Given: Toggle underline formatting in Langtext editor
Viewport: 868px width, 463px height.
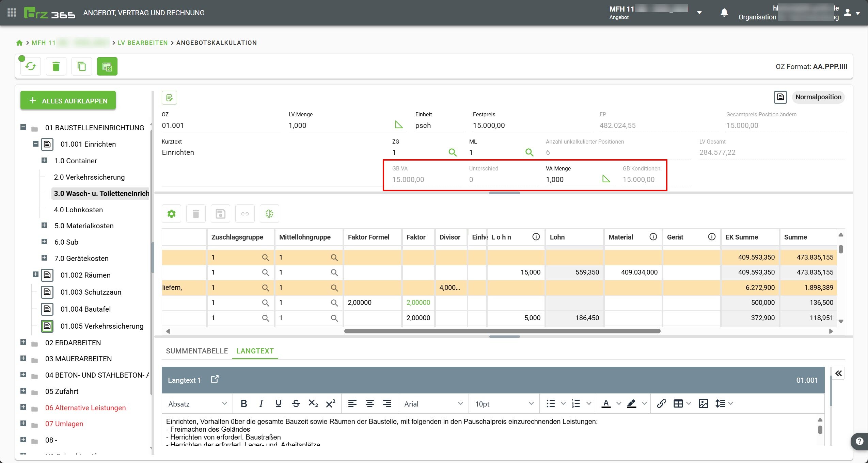Looking at the screenshot, I should click(x=278, y=403).
